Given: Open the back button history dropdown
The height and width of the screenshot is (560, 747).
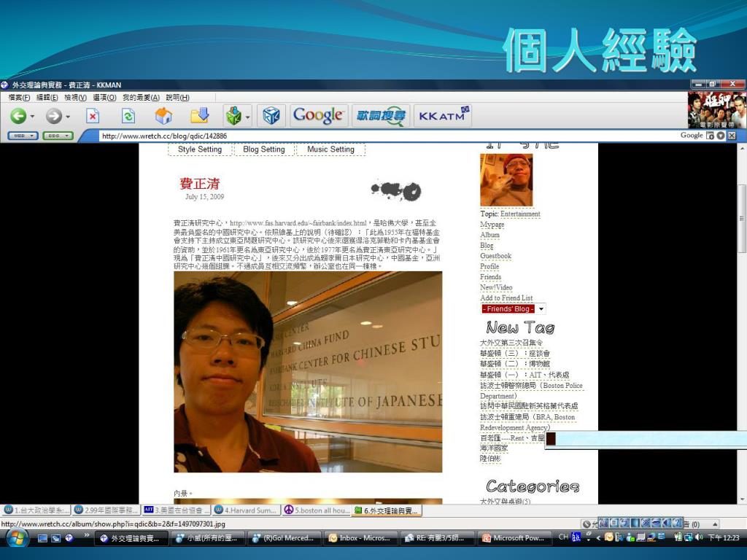Looking at the screenshot, I should pos(32,116).
